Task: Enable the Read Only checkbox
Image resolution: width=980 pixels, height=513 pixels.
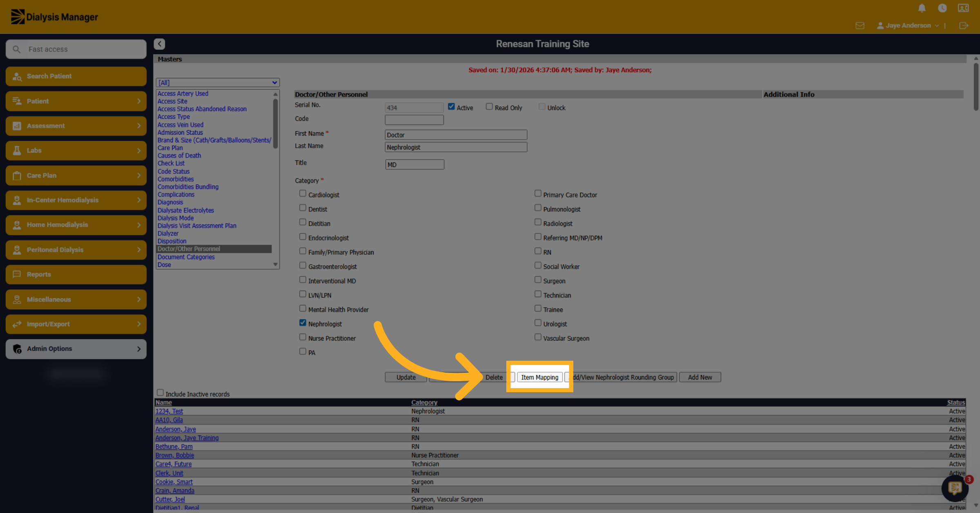Action: click(x=489, y=107)
